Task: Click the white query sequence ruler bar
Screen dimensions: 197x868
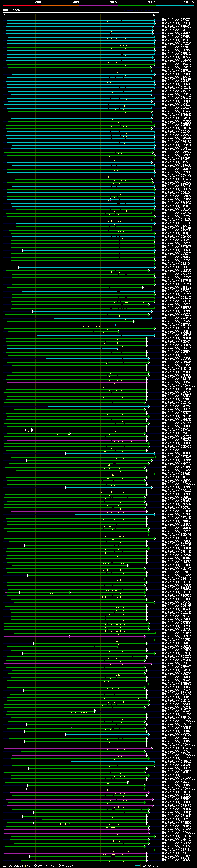Action: tap(81, 12)
